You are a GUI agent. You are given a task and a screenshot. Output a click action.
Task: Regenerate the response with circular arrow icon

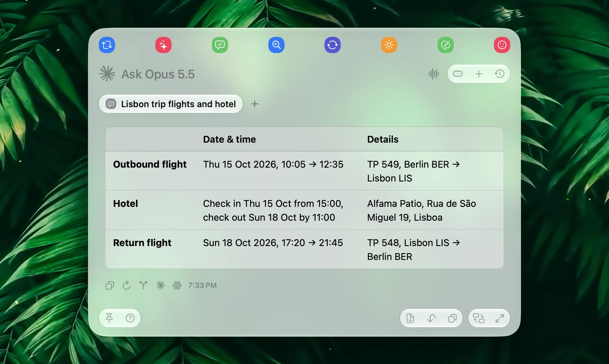tap(127, 286)
